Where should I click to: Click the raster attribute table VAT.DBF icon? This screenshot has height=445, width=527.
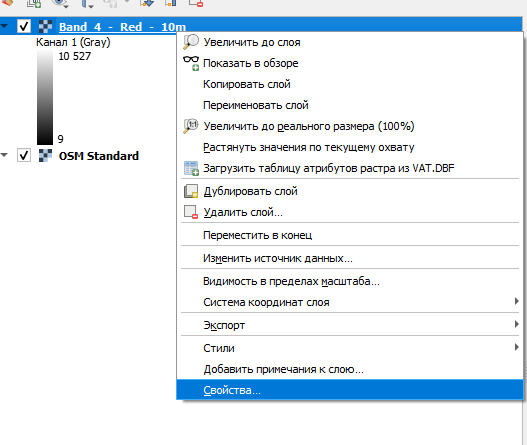[x=191, y=168]
